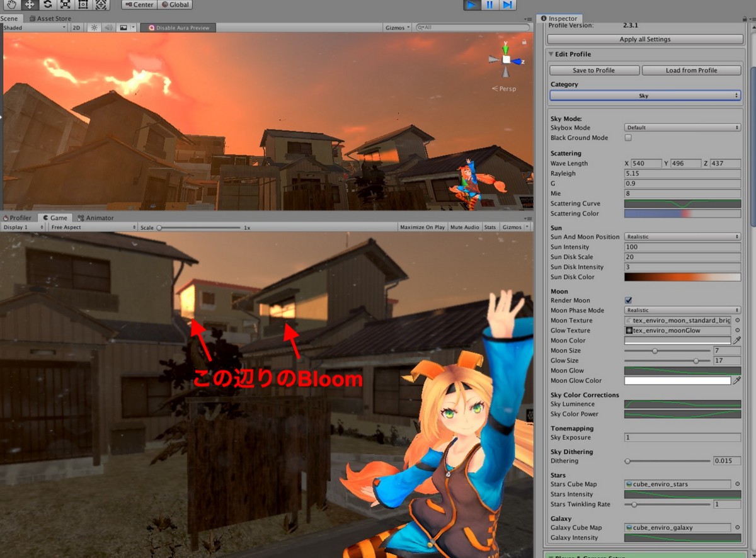Select the Rect Transform tool
This screenshot has width=756, height=558.
tap(83, 4)
